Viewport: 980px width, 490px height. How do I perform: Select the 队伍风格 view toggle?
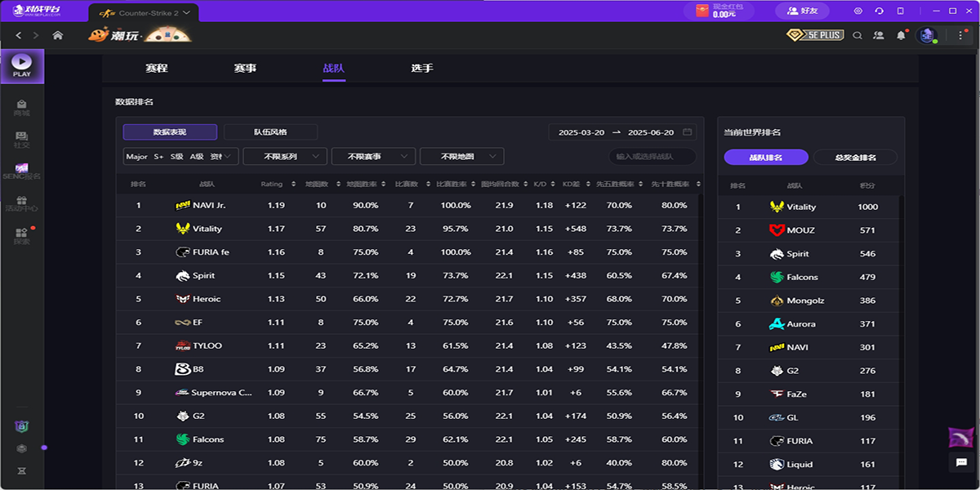270,131
